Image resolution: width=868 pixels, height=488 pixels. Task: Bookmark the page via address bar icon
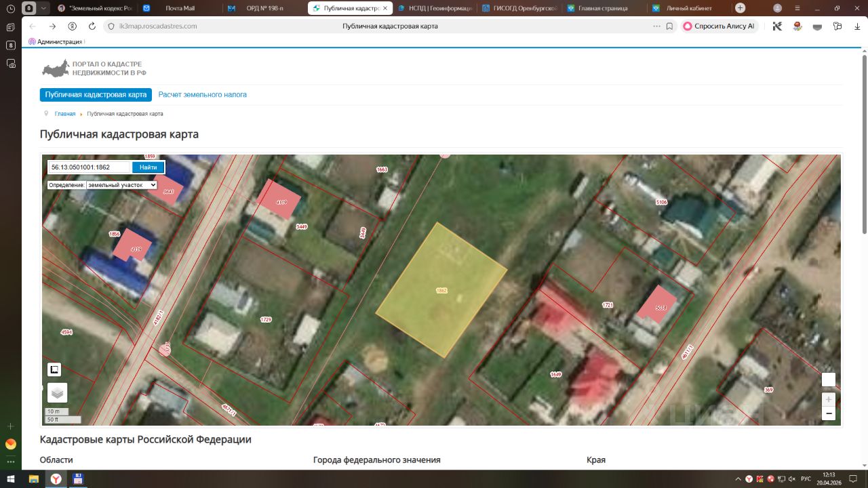(669, 26)
